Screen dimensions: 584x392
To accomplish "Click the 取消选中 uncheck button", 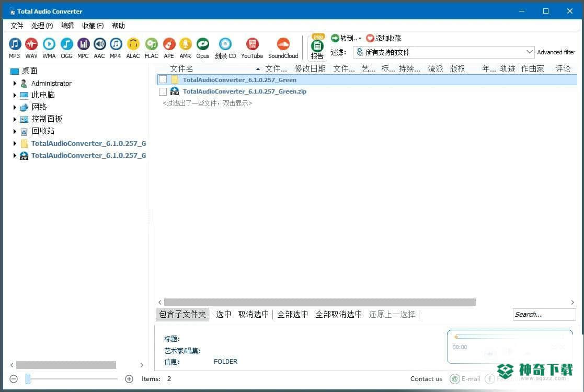I will 253,315.
